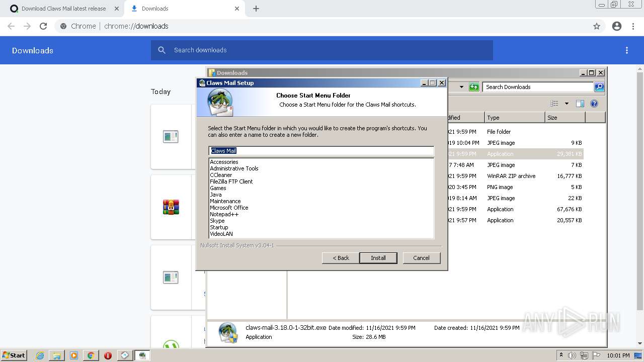Click the first download item file icon

pos(171,136)
